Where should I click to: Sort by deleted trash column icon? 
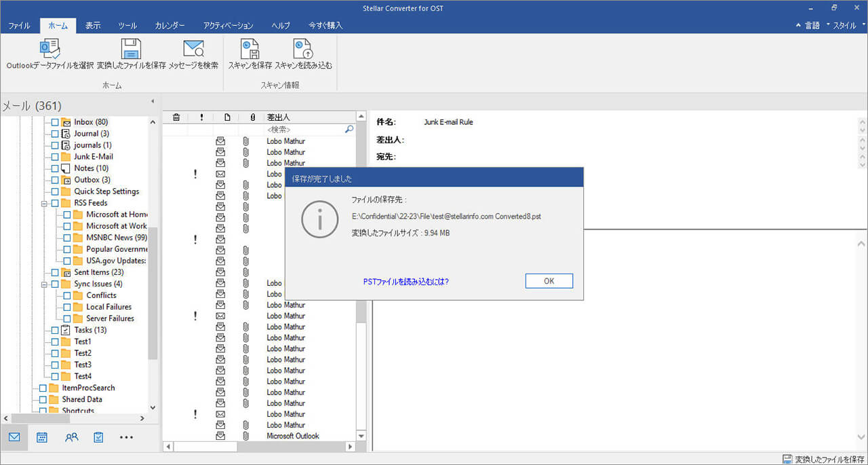click(176, 117)
